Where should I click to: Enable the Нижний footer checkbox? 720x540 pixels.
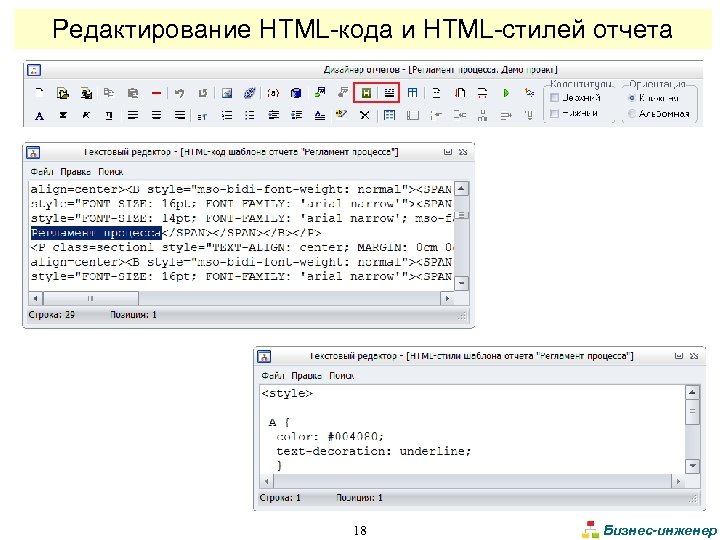click(x=554, y=113)
